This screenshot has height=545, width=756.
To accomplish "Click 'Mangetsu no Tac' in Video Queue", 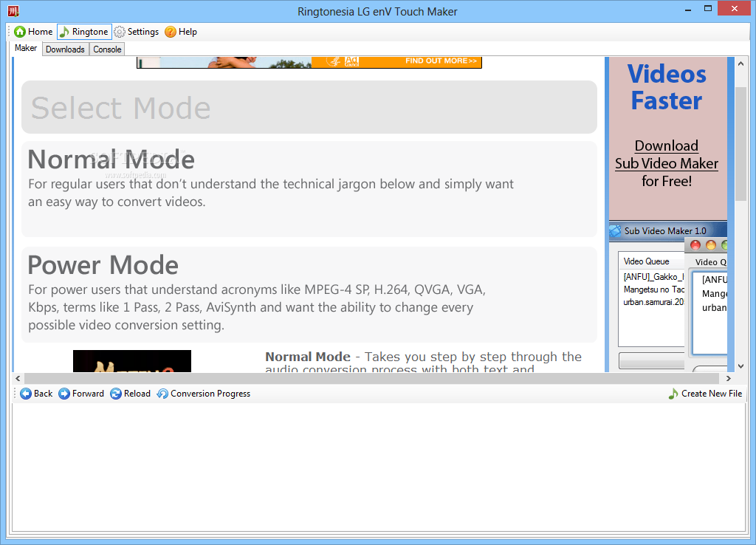I will (x=654, y=289).
